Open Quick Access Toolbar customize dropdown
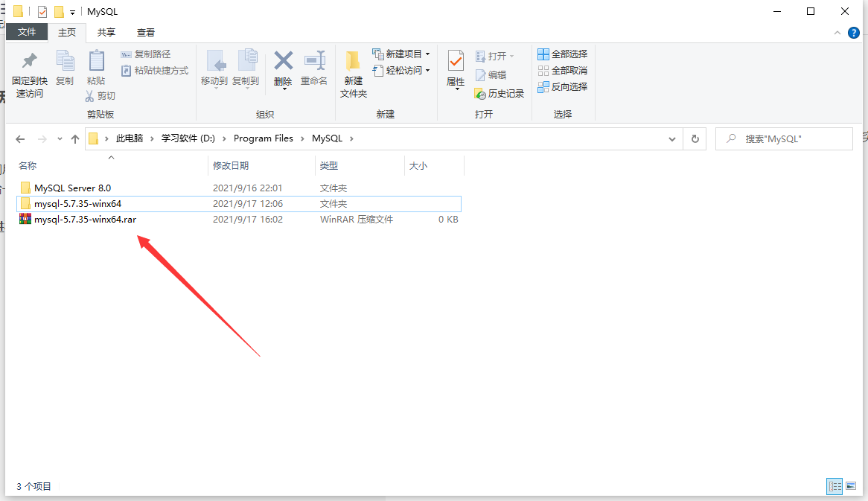The image size is (868, 501). [72, 12]
